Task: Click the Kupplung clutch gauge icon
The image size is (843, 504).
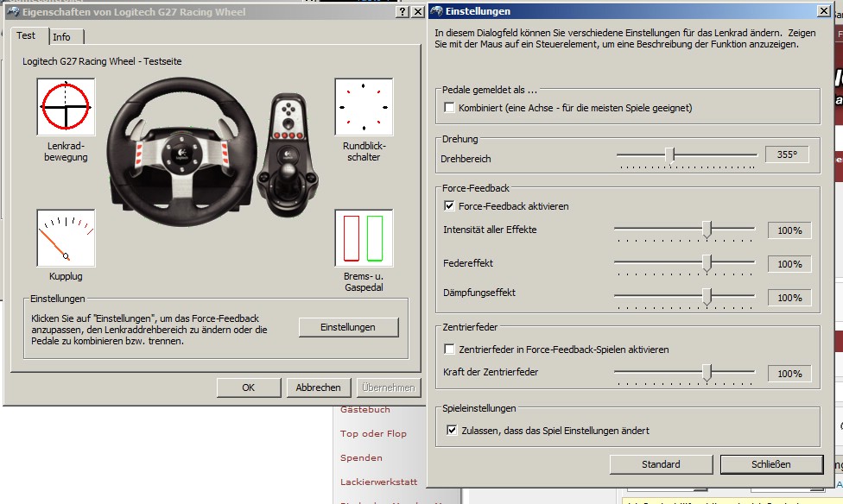Action: pyautogui.click(x=66, y=237)
